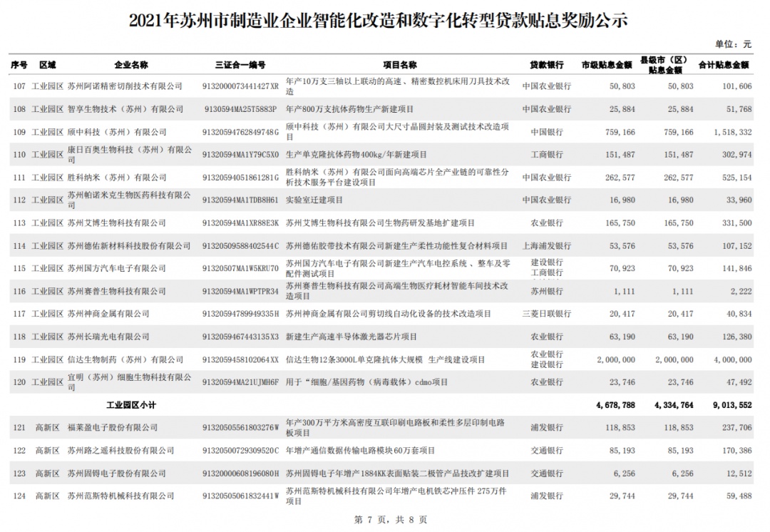Click code 91320594MA1XR88E3K

pos(241,223)
